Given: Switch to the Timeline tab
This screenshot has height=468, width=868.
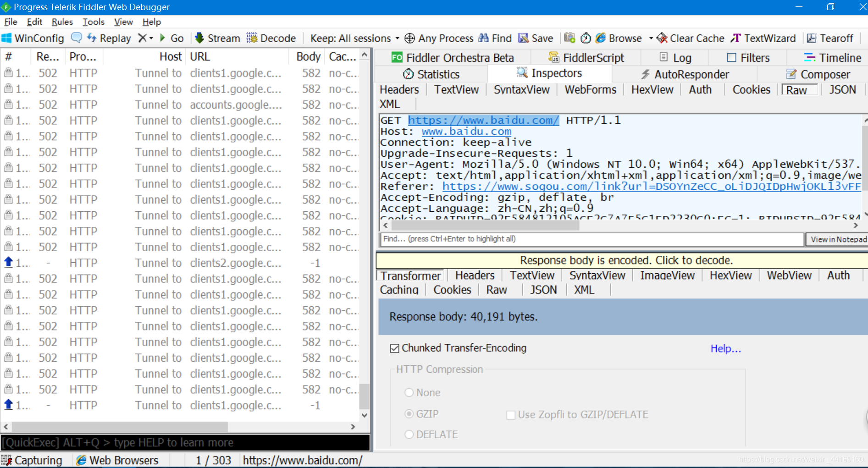Looking at the screenshot, I should tap(833, 58).
